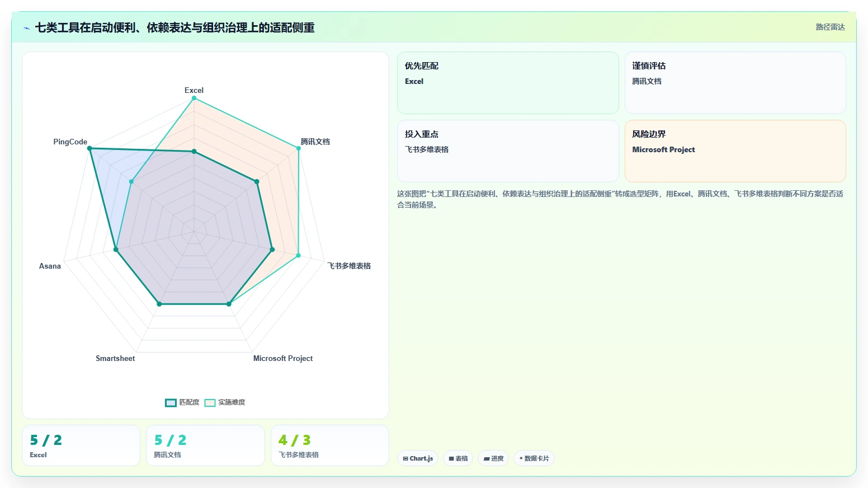Click the 实施难度 data point on 飞书多维表格 axis
Viewport: 868px width, 488px height.
(298, 256)
